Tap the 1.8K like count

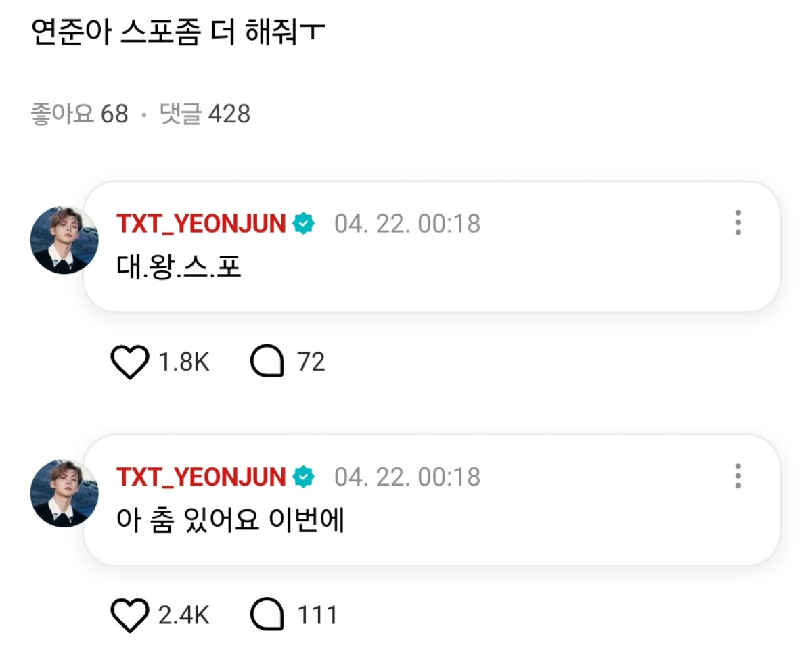point(183,362)
